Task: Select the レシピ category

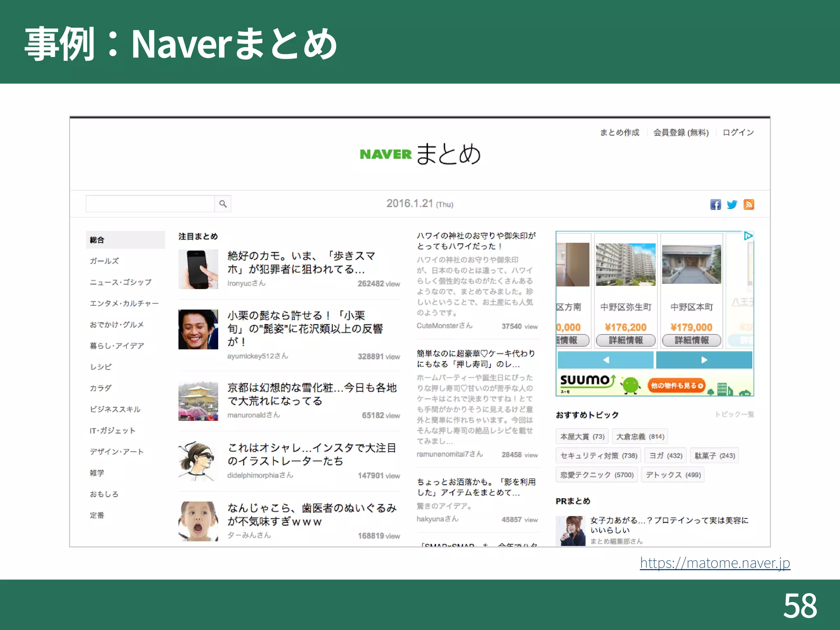Action: pos(100,367)
